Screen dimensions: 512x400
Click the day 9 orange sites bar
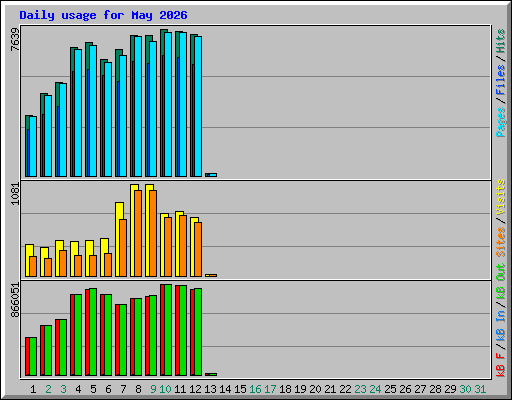[x=153, y=233]
